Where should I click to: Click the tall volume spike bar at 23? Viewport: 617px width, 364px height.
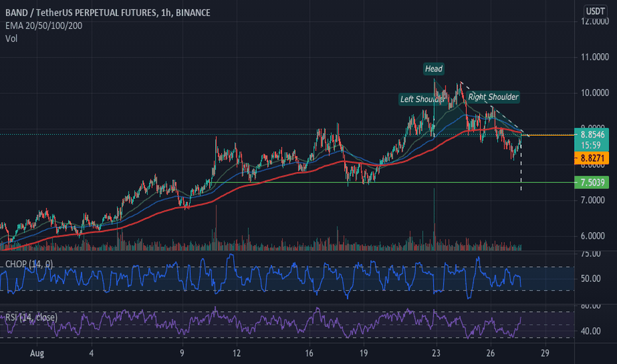pos(434,219)
